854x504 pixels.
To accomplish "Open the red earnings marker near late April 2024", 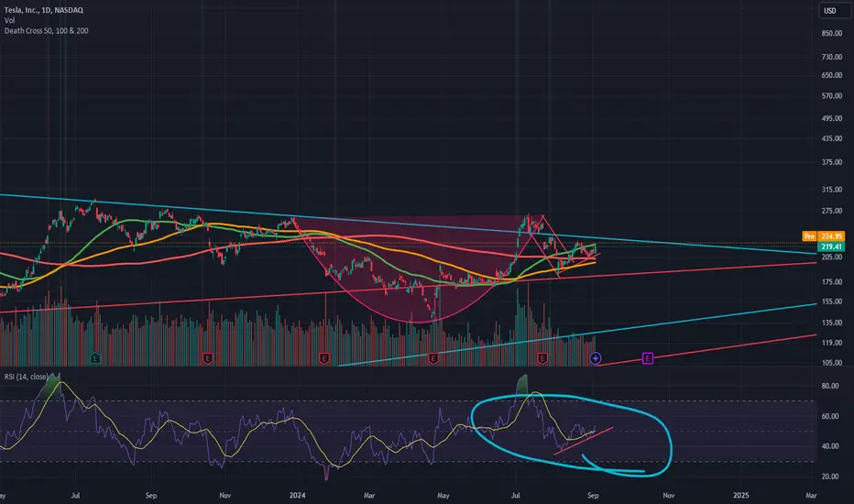I will click(433, 358).
